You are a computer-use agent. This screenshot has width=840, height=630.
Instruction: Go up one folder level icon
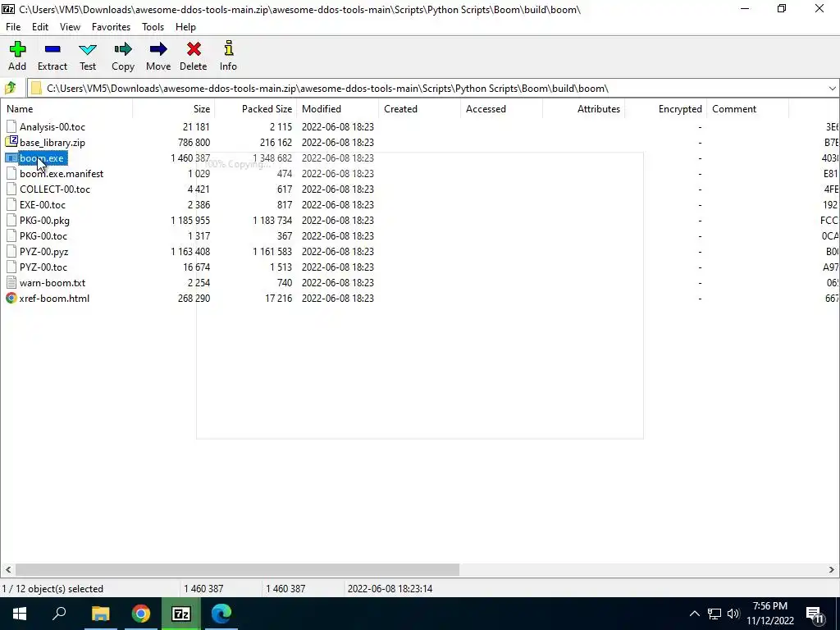(x=10, y=88)
